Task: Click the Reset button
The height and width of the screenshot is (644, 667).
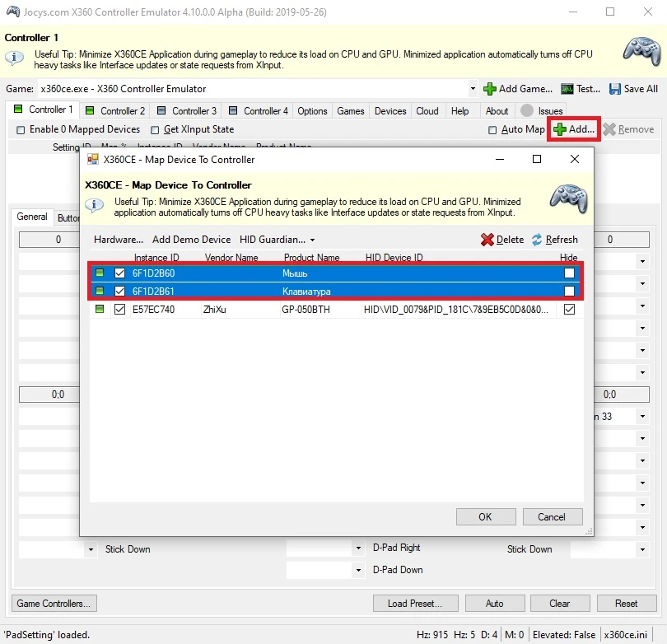Action: tap(626, 603)
